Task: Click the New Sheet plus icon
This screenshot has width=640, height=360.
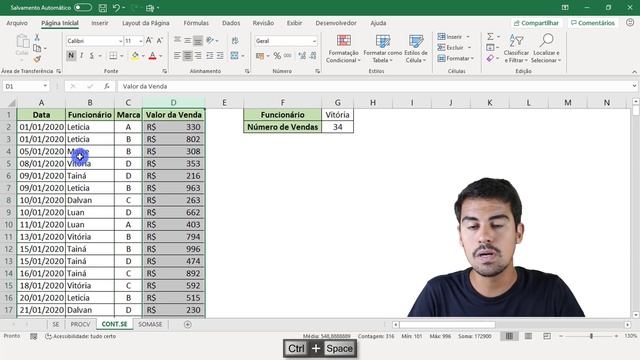Action: click(x=188, y=324)
